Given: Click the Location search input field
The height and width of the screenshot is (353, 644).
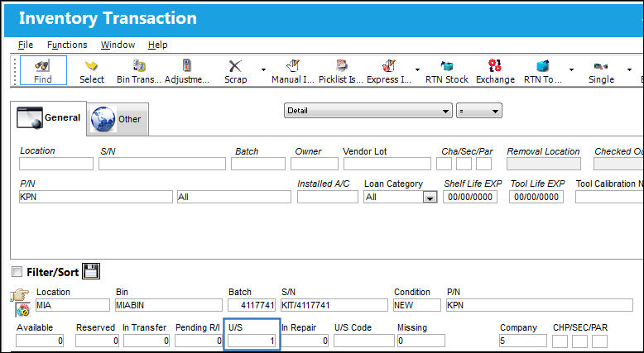Looking at the screenshot, I should click(56, 164).
